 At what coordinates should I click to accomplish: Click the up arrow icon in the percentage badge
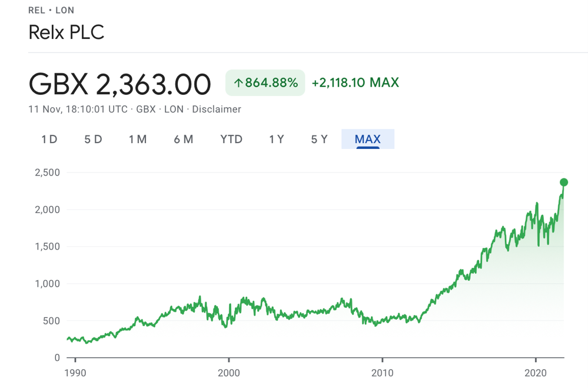pos(238,83)
